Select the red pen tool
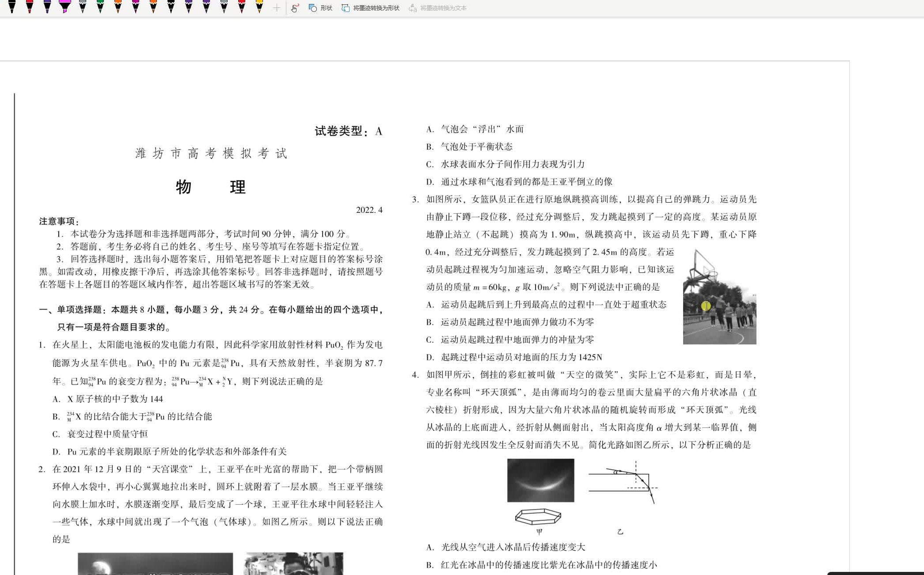 click(30, 7)
